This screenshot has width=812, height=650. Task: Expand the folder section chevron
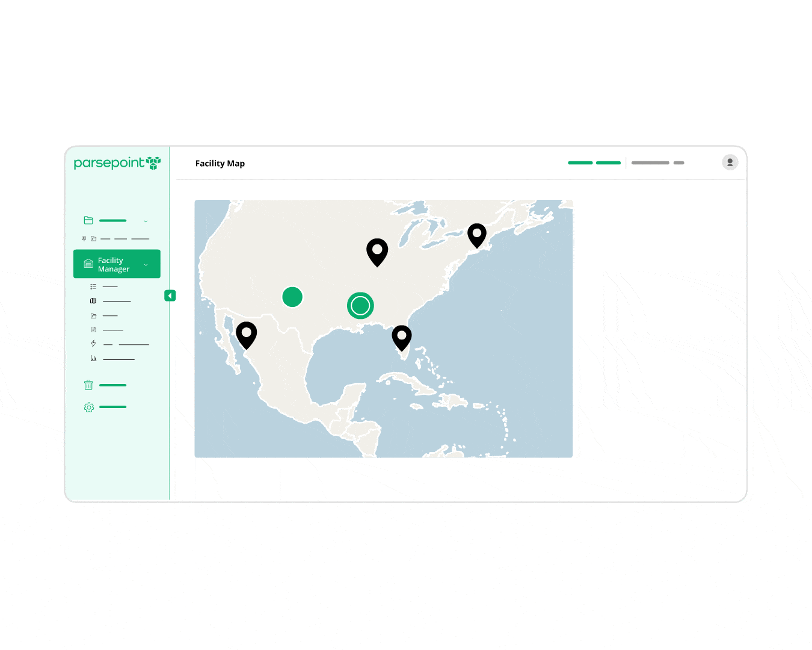pos(146,221)
